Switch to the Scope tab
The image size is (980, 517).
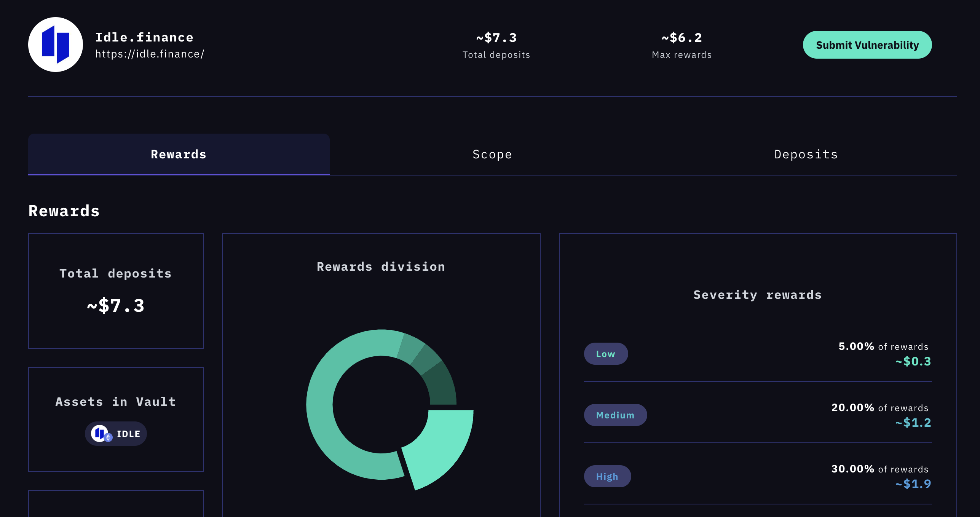click(492, 154)
